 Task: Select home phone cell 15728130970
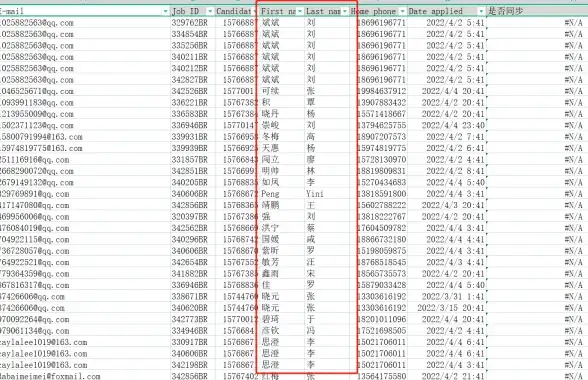(381, 160)
